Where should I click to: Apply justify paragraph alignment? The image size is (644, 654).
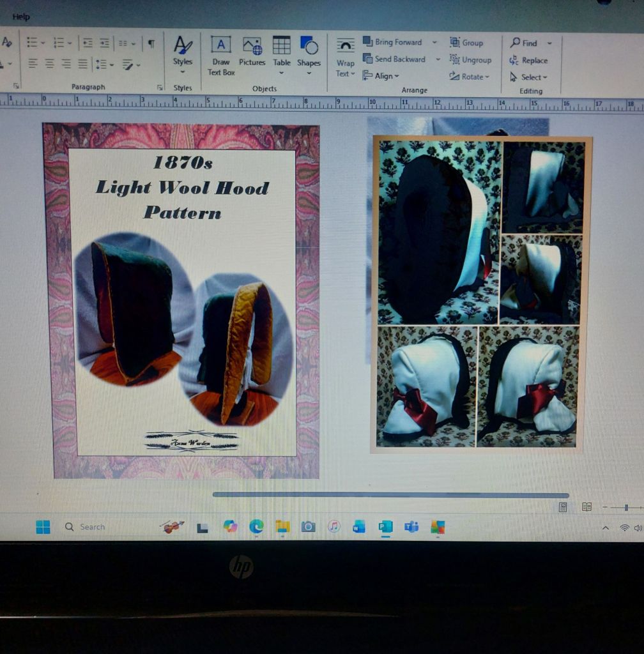(82, 64)
